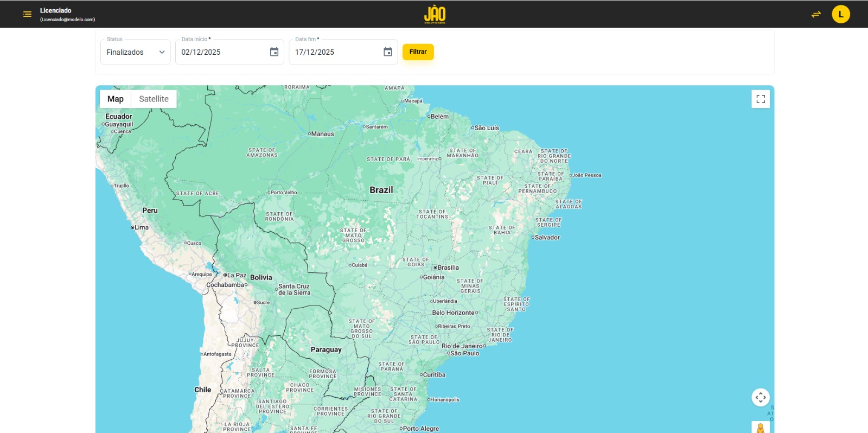868x433 pixels.
Task: Switch to Satellite view tab
Action: pos(154,99)
